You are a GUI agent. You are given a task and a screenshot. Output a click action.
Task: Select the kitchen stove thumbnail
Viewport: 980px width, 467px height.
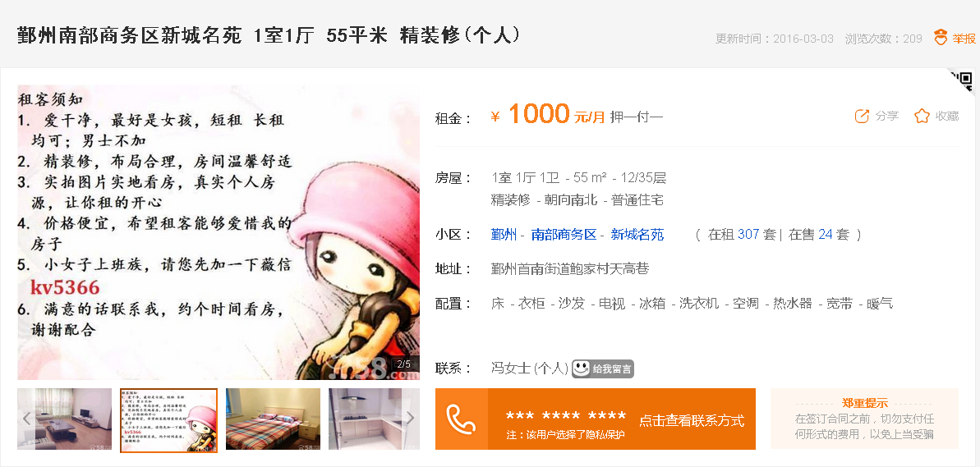[x=374, y=419]
